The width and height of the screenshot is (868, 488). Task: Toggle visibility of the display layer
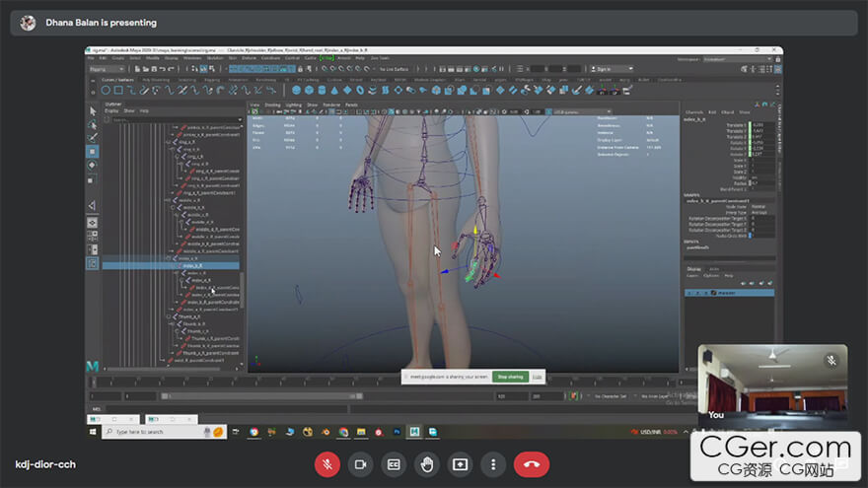click(689, 293)
